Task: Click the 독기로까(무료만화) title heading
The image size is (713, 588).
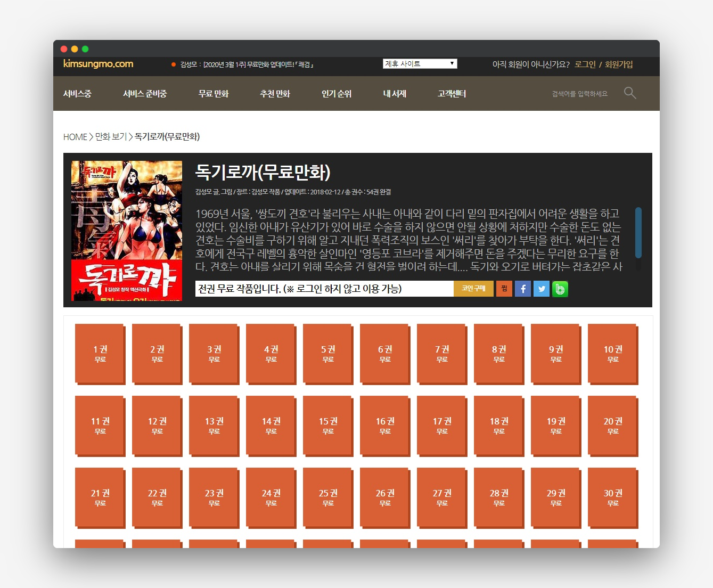Action: [263, 172]
